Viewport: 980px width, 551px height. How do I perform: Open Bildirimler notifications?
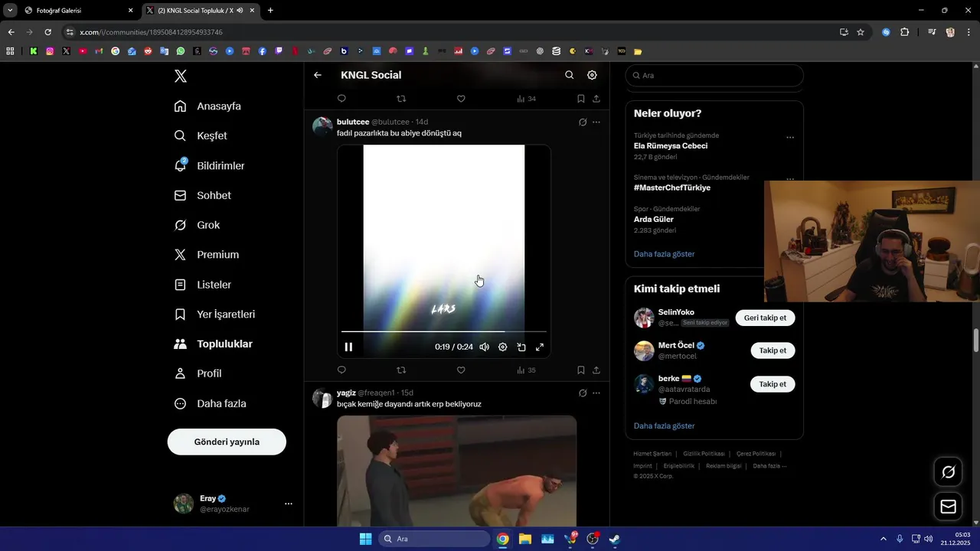209,165
